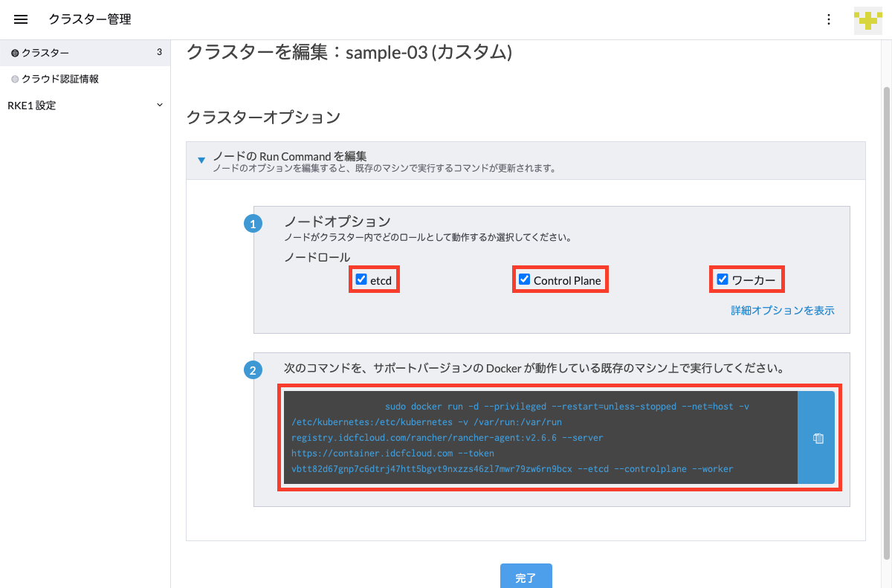Copy the docker run command to clipboard
The image size is (892, 588).
click(x=817, y=438)
